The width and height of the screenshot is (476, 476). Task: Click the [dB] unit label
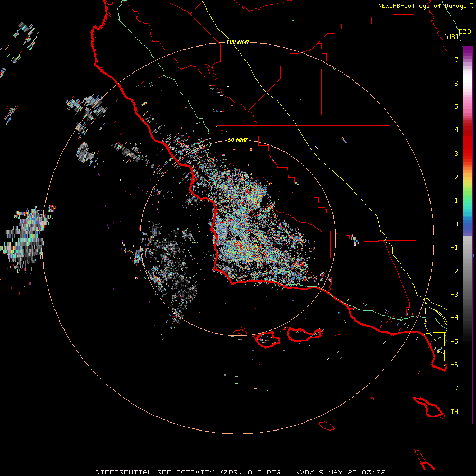point(452,36)
